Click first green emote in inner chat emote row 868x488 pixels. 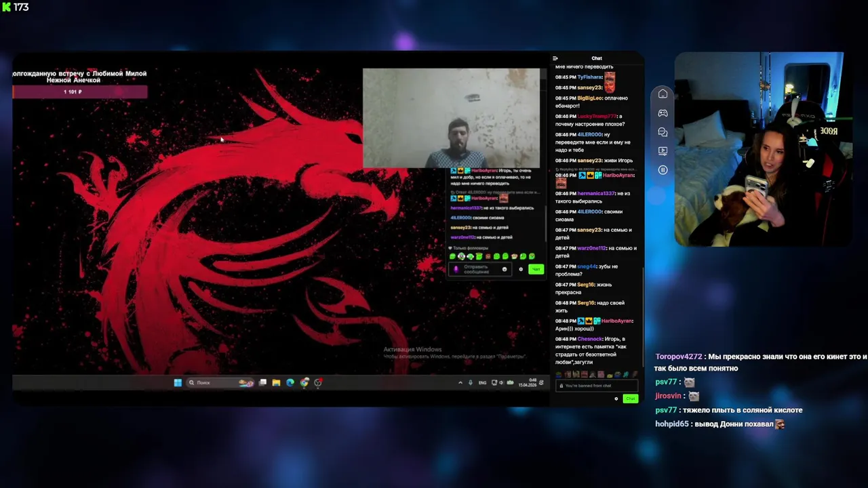[453, 257]
